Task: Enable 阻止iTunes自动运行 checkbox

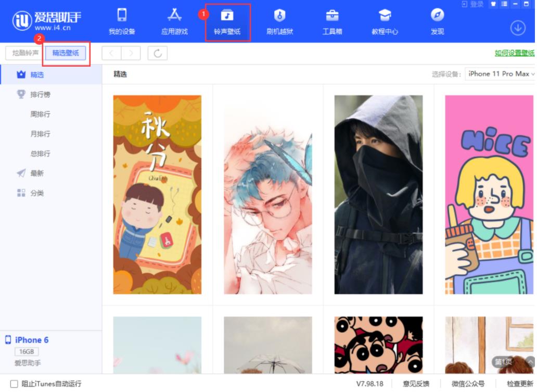Action: pos(14,384)
